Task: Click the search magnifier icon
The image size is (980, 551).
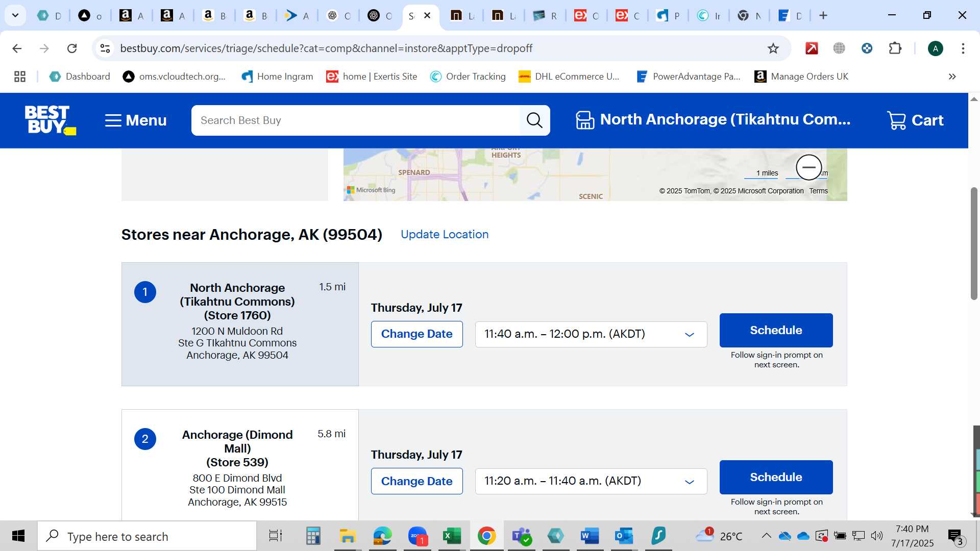Action: (x=534, y=120)
